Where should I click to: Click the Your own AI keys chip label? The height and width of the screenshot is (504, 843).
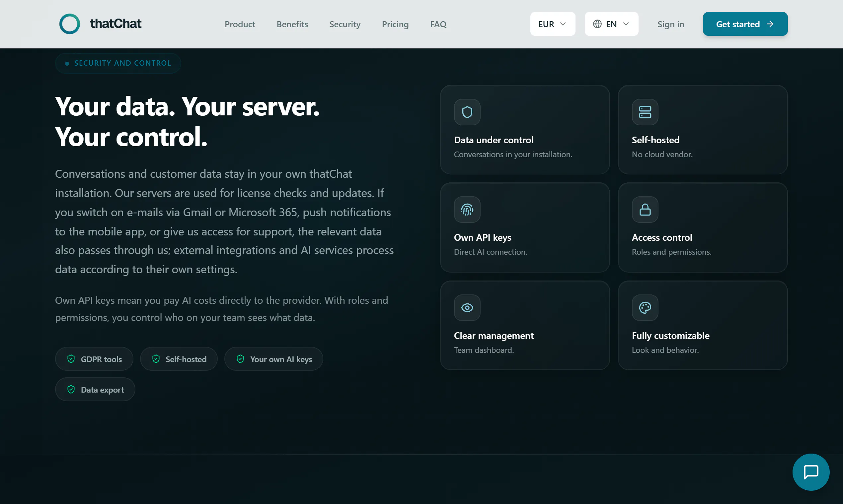pos(281,359)
